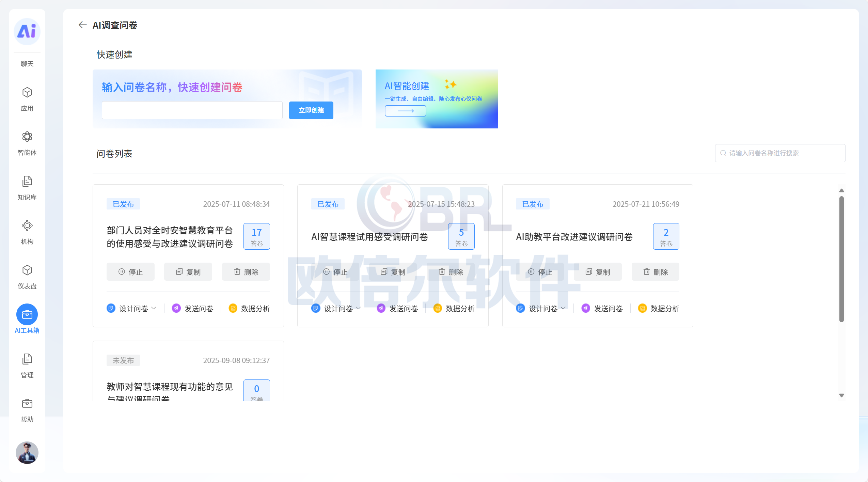
Task: Stop the 部门人员对全时安智慧教育平台 survey
Action: pos(130,272)
